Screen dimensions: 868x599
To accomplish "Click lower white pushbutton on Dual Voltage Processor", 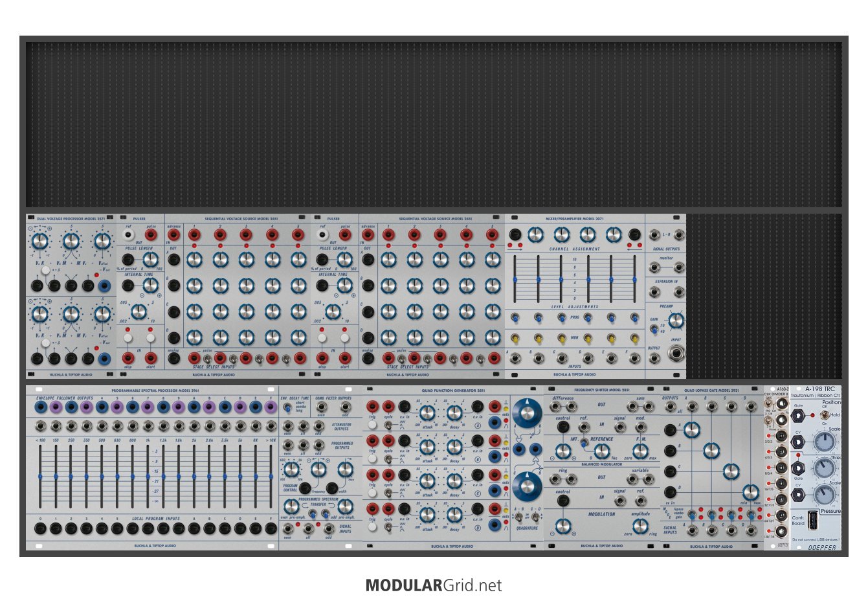I will (45, 343).
